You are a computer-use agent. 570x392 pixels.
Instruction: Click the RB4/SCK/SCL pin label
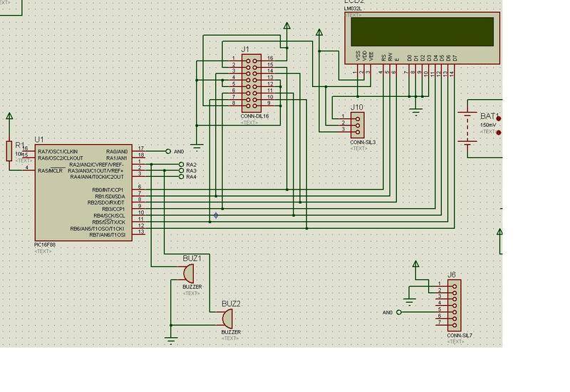109,216
